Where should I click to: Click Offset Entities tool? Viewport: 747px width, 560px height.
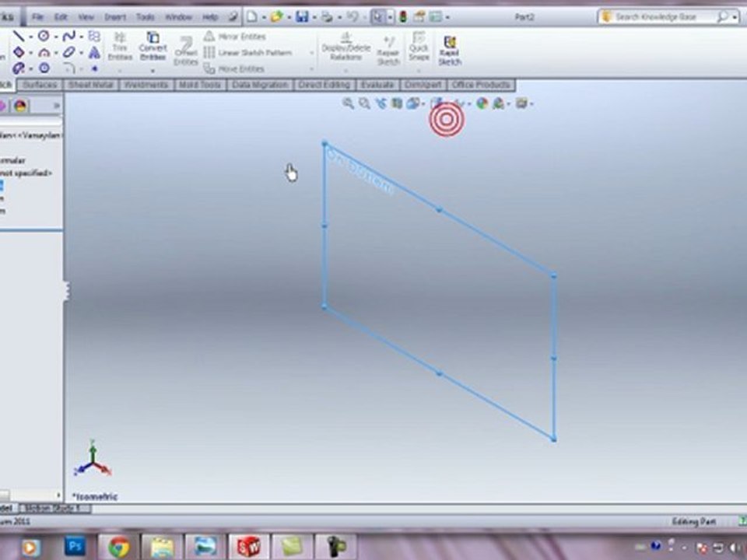(x=185, y=52)
